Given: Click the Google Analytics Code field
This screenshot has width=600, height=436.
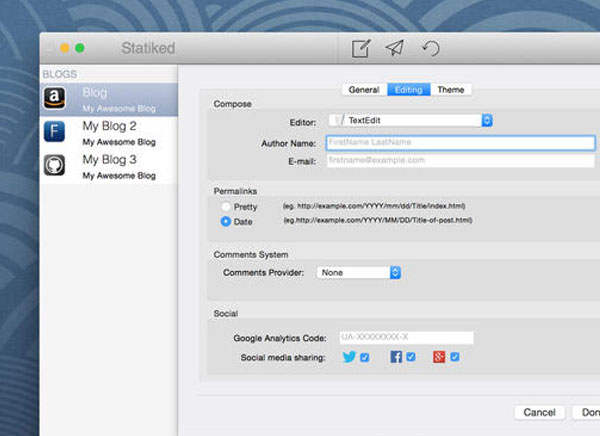Looking at the screenshot, I should (406, 337).
